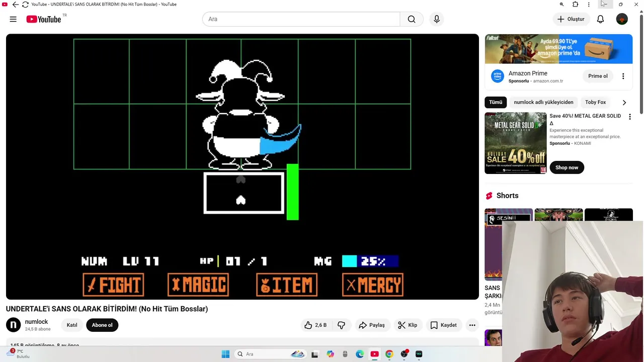Open Metal Gear Solid ad options menu
Viewport: 644px width, 362px height.
click(629, 117)
